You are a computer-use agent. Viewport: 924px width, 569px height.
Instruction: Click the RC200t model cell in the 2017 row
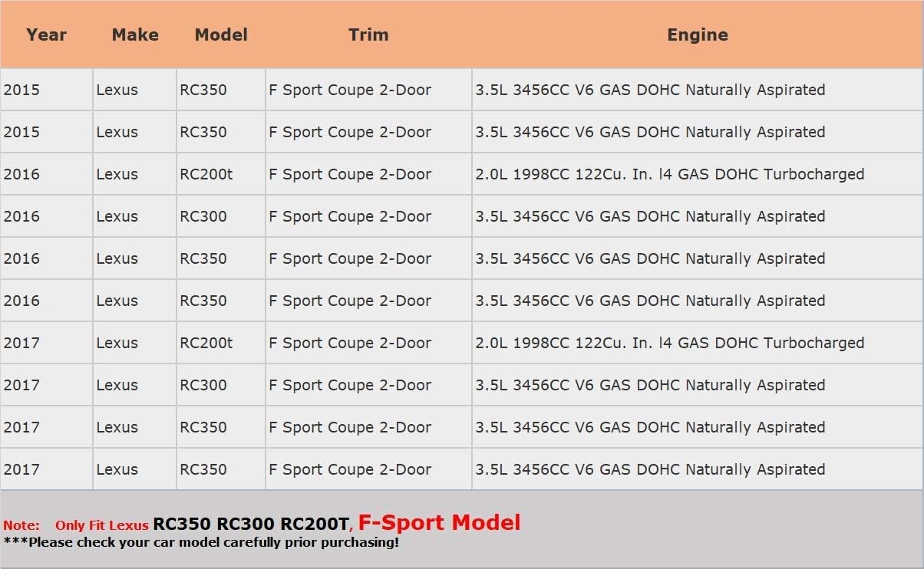pyautogui.click(x=206, y=343)
